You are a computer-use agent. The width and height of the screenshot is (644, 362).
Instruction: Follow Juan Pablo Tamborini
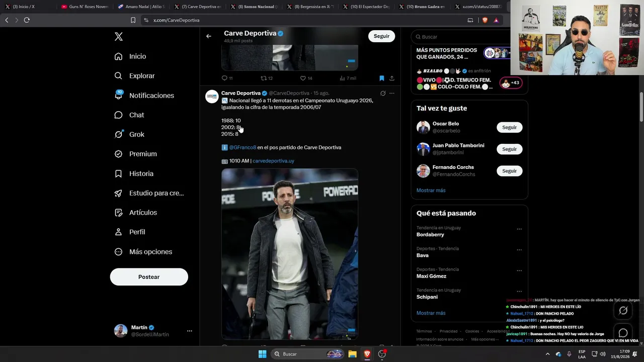pyautogui.click(x=509, y=149)
